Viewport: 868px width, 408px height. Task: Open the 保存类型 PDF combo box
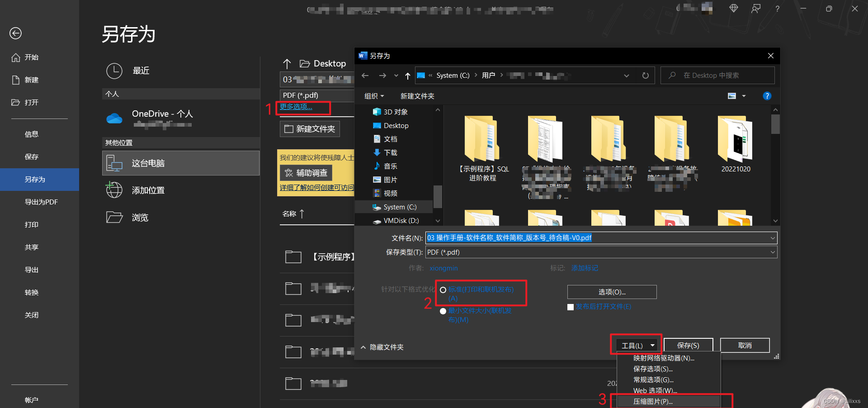click(601, 252)
